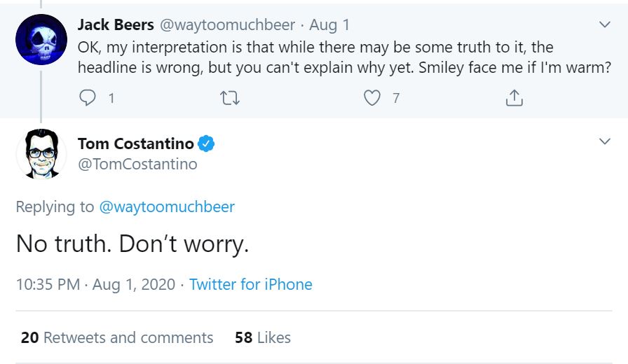Viewport: 628px width, 364px height.
Task: View 20 Retweets and comments
Action: (117, 337)
